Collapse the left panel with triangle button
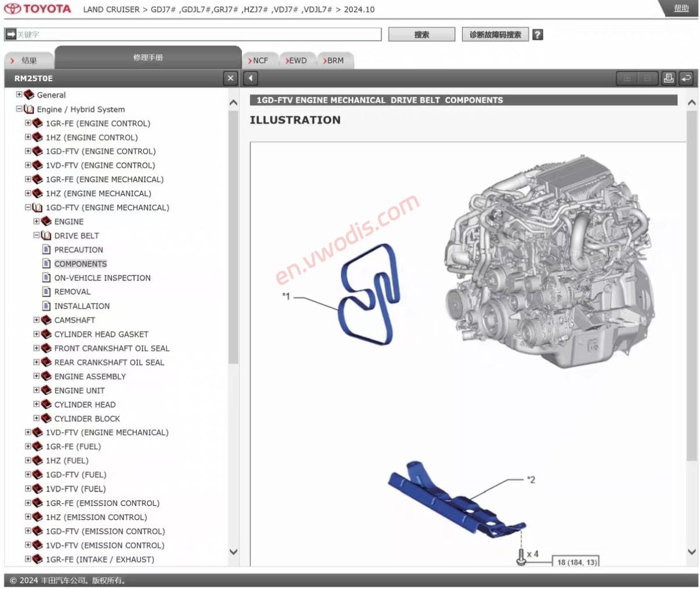 [x=250, y=78]
